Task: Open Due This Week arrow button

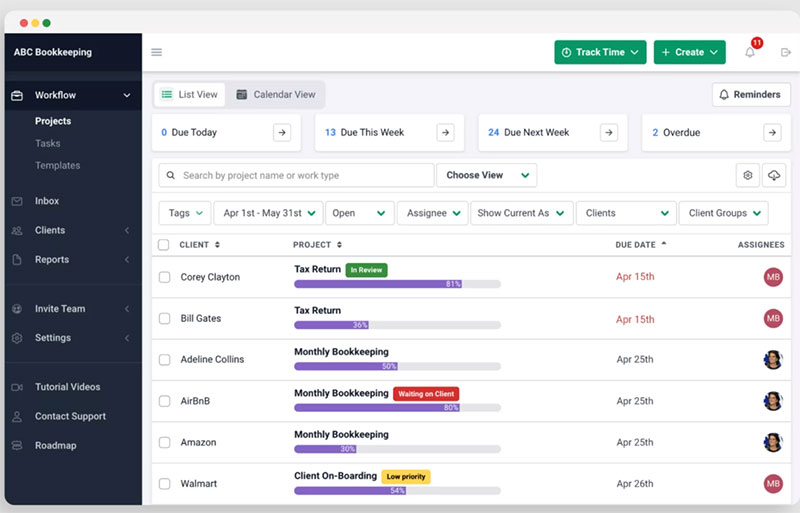Action: [445, 133]
